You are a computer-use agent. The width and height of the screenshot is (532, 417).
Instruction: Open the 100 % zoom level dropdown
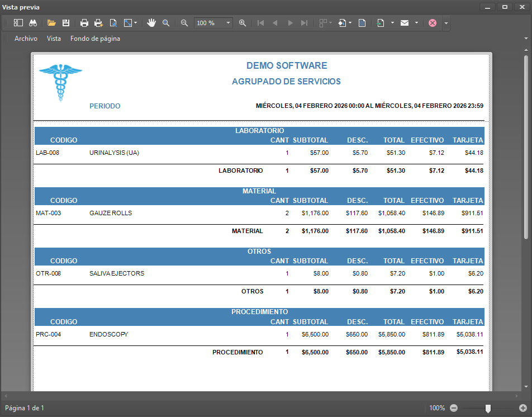coord(229,23)
